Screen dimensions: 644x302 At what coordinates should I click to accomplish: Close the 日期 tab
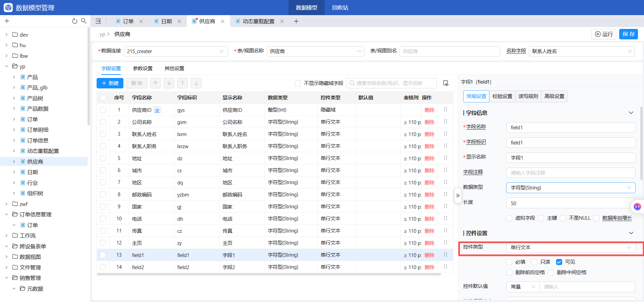coord(179,21)
